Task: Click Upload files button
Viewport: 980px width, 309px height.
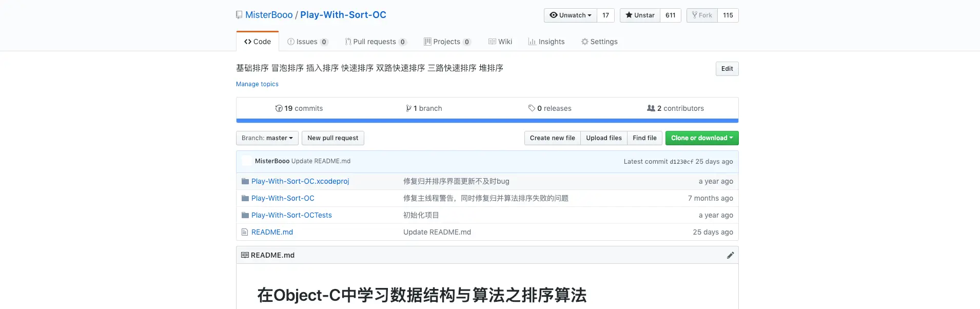Action: pos(604,138)
